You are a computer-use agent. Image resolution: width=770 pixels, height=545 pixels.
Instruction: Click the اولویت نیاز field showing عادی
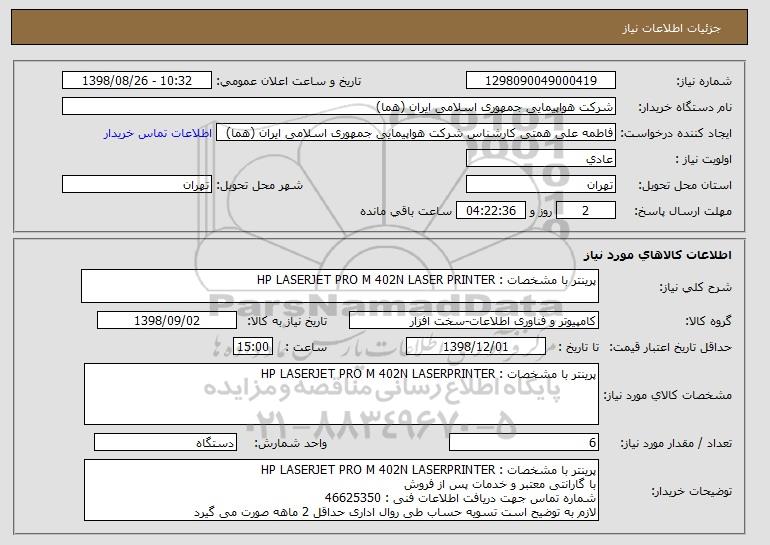click(x=541, y=159)
